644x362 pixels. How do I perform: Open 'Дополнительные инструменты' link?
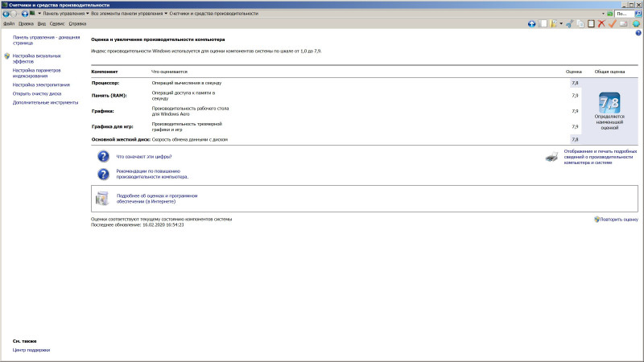pos(45,103)
